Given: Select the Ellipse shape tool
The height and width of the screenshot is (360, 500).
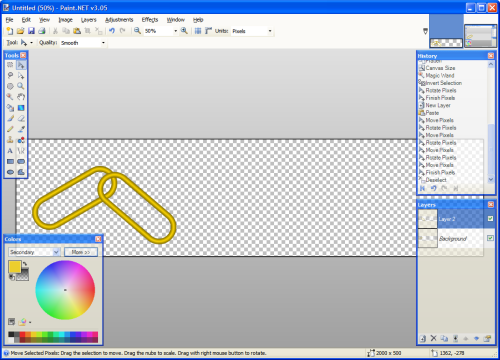Looking at the screenshot, I should click(x=10, y=172).
